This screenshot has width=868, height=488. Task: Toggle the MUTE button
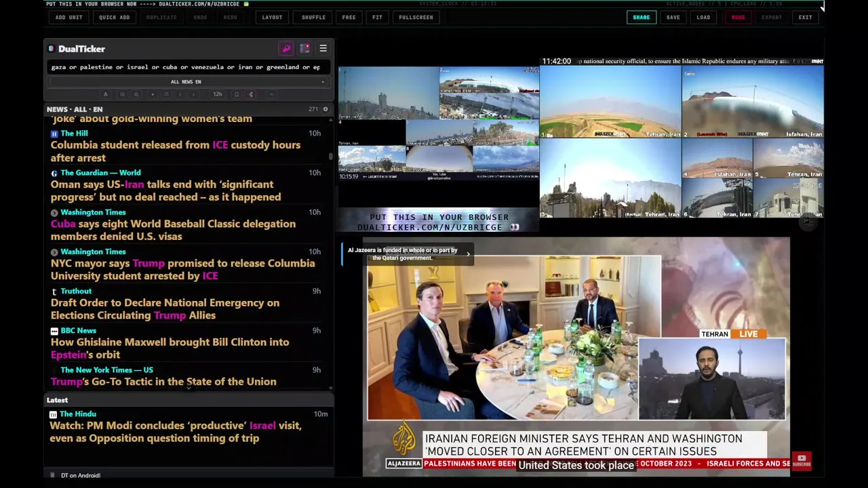pyautogui.click(x=738, y=18)
